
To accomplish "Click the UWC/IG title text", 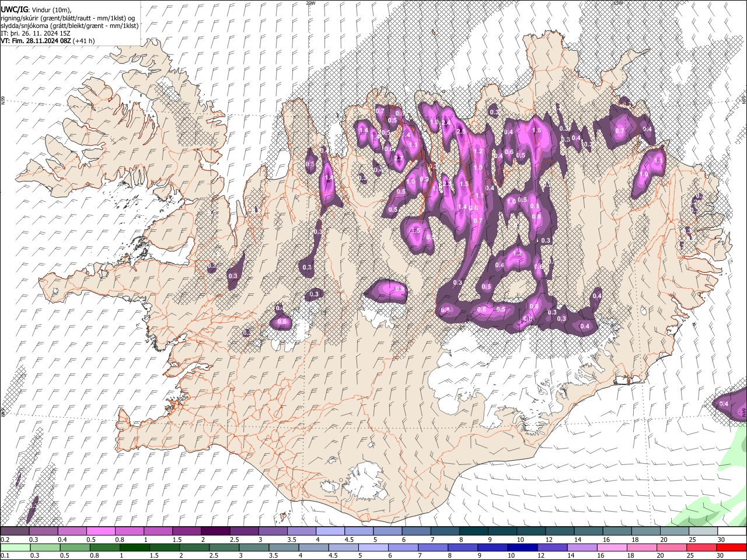I will 13,9.
